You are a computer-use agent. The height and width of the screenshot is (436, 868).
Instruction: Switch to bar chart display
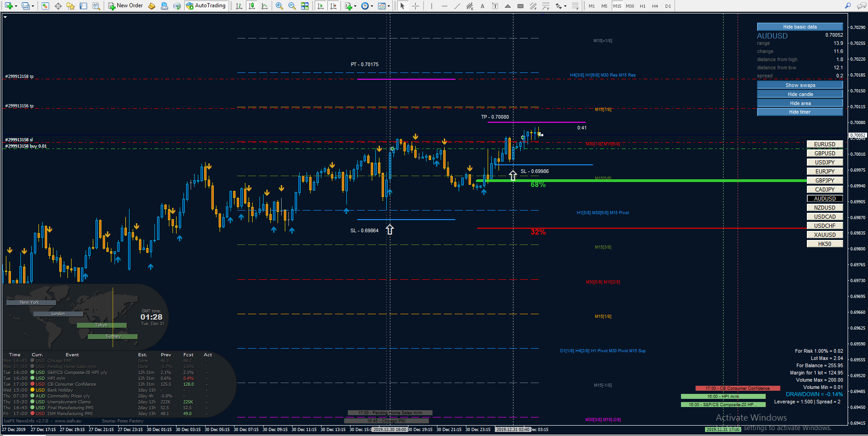pos(239,6)
